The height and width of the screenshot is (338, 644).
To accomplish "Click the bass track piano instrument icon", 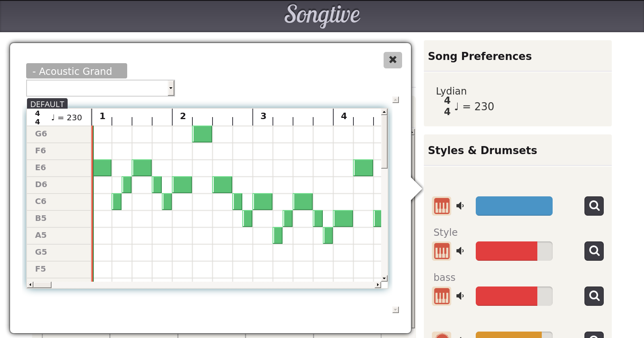I will 442,296.
